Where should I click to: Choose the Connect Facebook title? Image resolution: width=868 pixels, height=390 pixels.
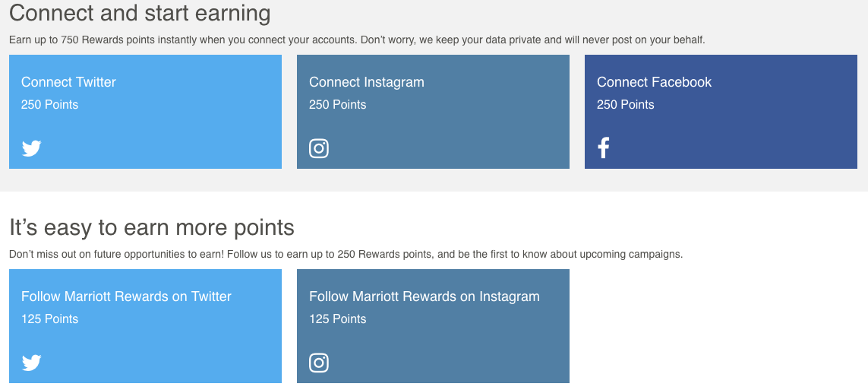[x=655, y=82]
